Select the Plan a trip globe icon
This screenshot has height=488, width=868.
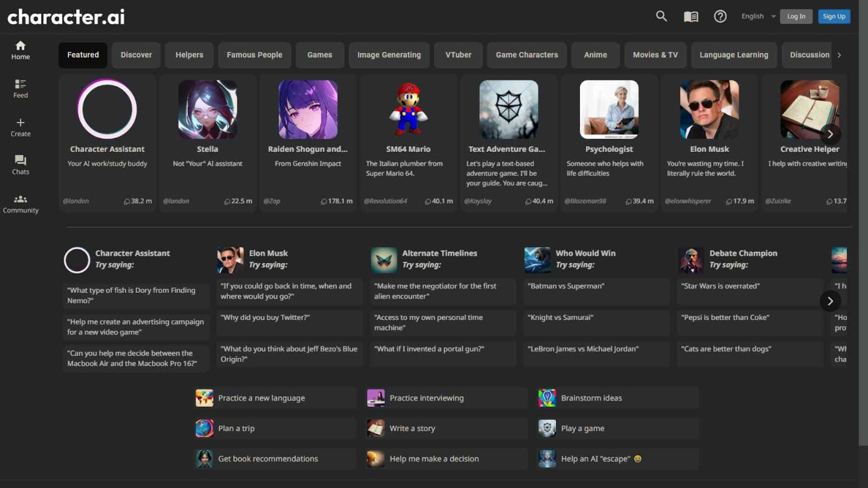tap(205, 428)
